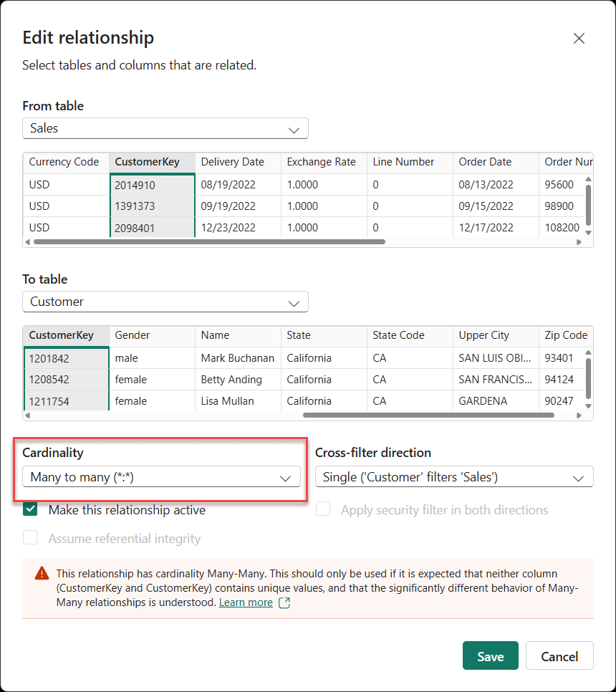Image resolution: width=616 pixels, height=692 pixels.
Task: Enable Apply security filter in both directions
Action: coord(324,509)
